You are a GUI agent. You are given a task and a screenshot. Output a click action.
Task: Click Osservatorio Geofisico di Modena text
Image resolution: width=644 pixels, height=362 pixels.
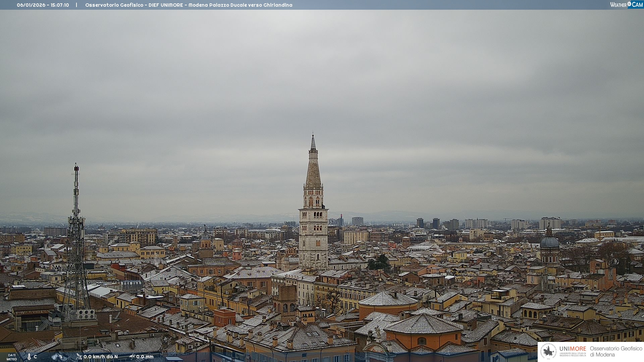[x=616, y=351]
